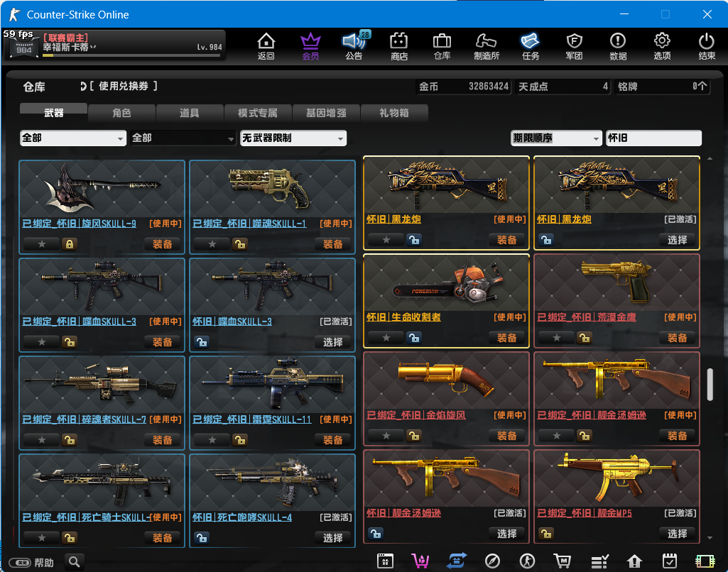The width and height of the screenshot is (728, 572).
Task: Go back using the 返回 home icon
Action: [x=266, y=46]
